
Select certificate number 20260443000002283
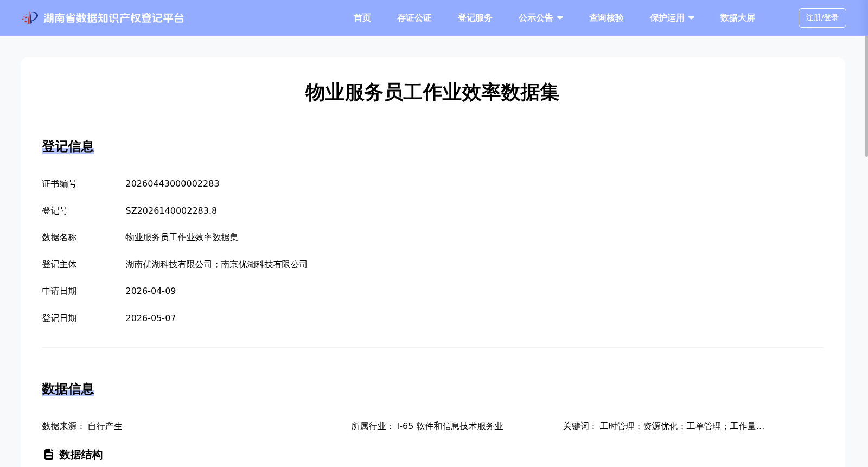[173, 184]
